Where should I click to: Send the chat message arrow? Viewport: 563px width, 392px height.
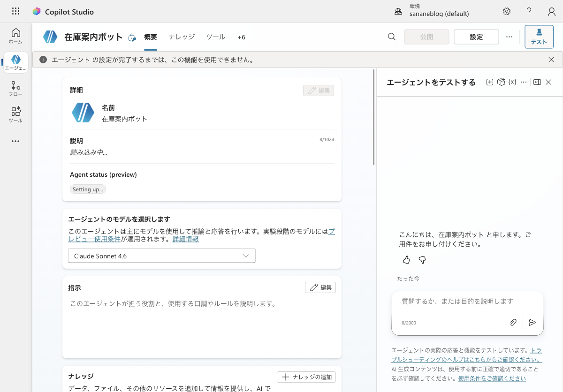click(x=532, y=323)
